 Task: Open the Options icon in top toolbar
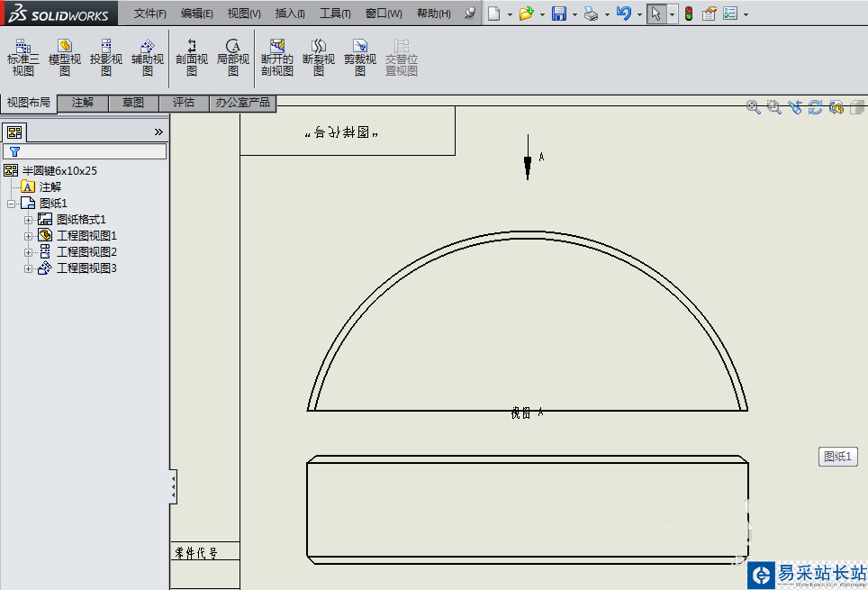[730, 14]
